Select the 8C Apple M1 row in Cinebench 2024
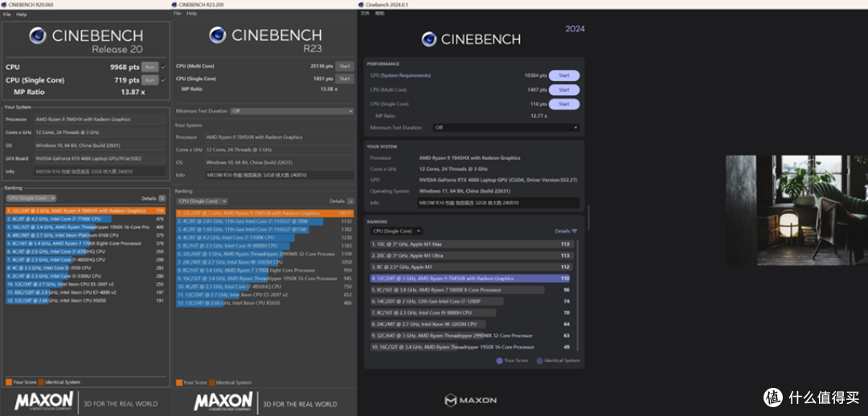 [x=470, y=267]
